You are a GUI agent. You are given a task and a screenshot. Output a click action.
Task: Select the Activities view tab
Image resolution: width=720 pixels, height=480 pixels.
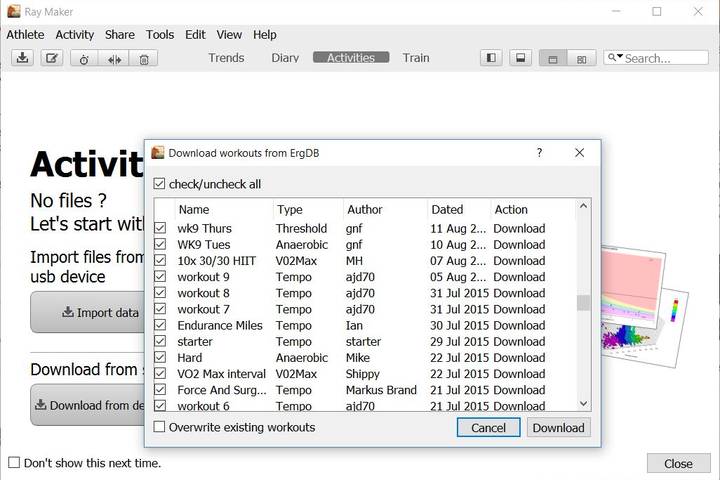pos(351,57)
